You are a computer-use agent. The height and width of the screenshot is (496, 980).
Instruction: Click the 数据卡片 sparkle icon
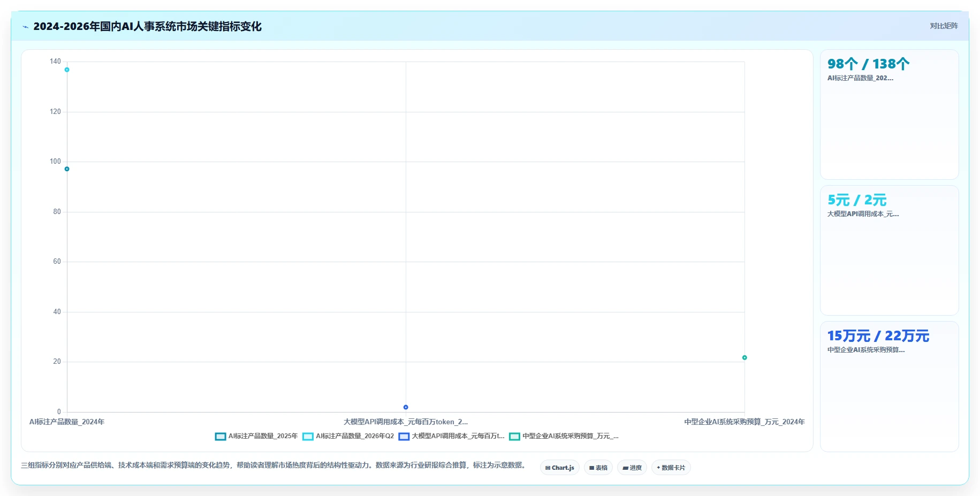click(x=658, y=468)
